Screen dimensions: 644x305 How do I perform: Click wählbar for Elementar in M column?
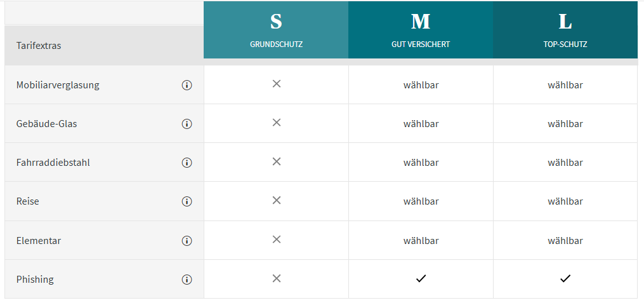[x=421, y=241]
